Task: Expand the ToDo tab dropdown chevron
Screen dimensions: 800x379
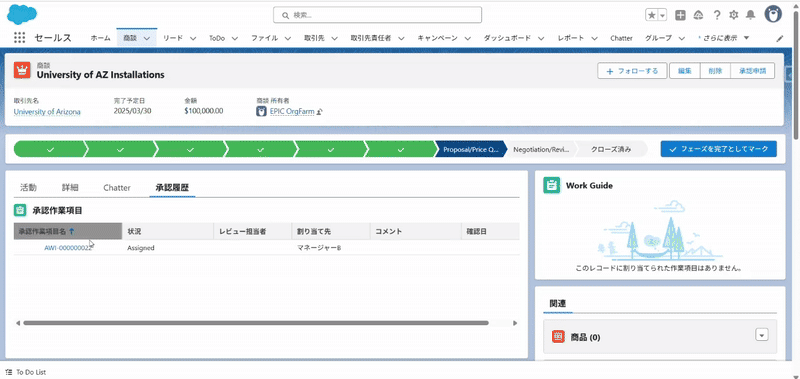Action: click(x=235, y=38)
